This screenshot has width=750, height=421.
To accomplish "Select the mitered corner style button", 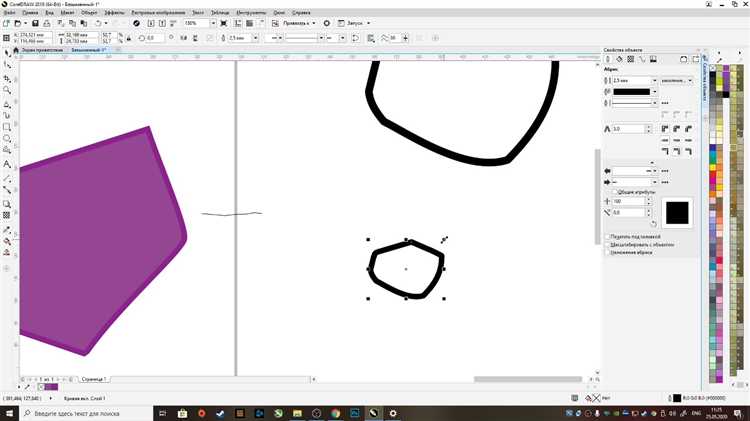I will pyautogui.click(x=665, y=129).
